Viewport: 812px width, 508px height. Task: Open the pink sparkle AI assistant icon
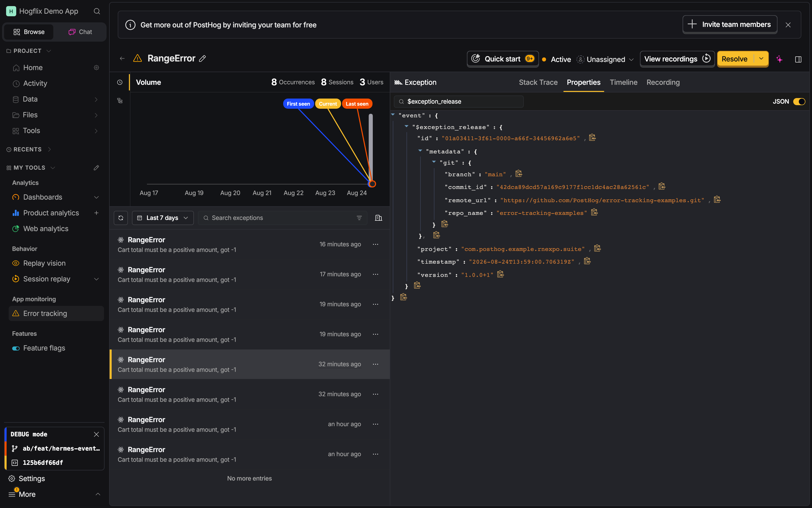pyautogui.click(x=780, y=59)
